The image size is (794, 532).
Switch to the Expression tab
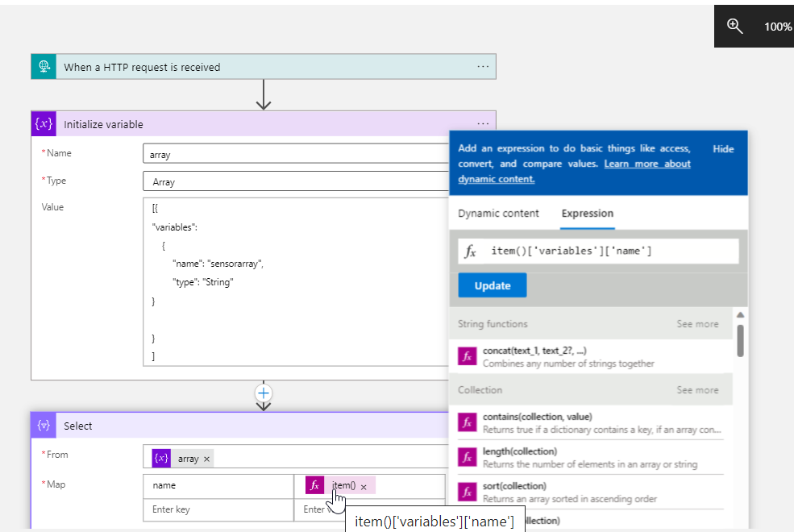(588, 214)
